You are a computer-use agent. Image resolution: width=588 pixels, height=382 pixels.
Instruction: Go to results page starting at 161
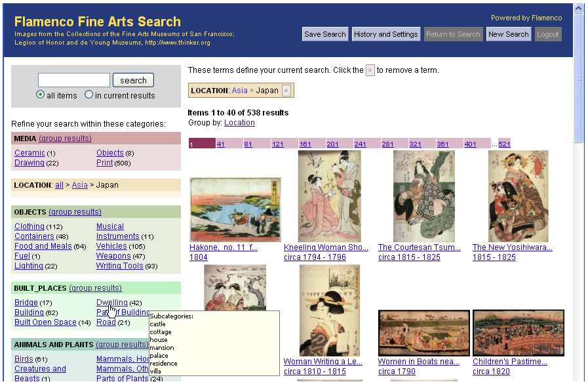pos(305,144)
